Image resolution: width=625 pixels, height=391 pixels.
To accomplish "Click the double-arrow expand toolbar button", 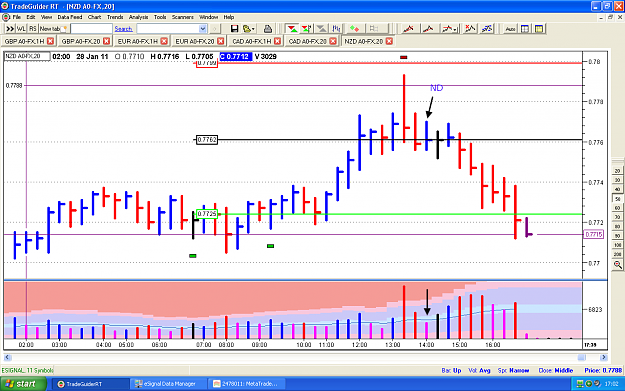I will click(10, 29).
